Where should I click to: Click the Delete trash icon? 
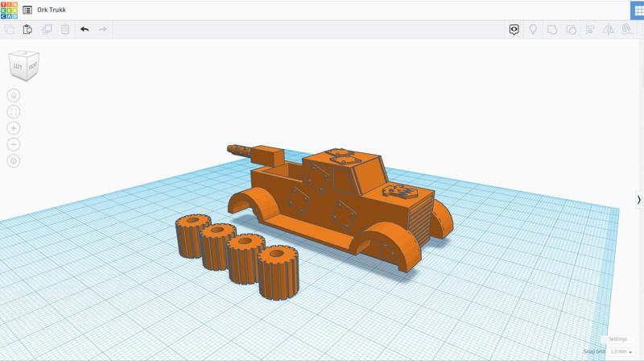(65, 29)
